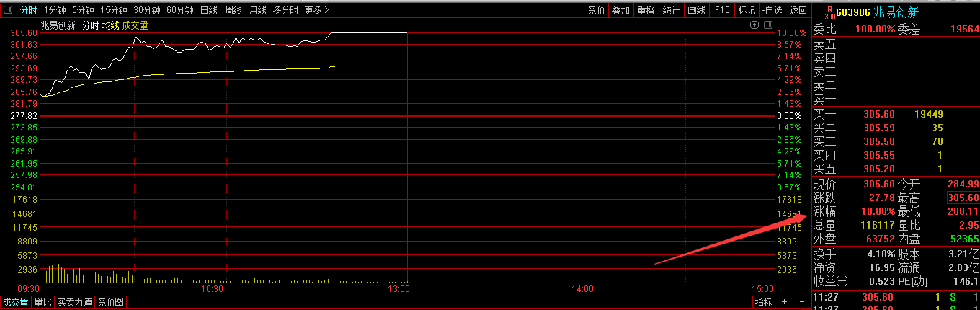The height and width of the screenshot is (310, 980).
Task: Open the 日线 daily chart
Action: tap(209, 10)
